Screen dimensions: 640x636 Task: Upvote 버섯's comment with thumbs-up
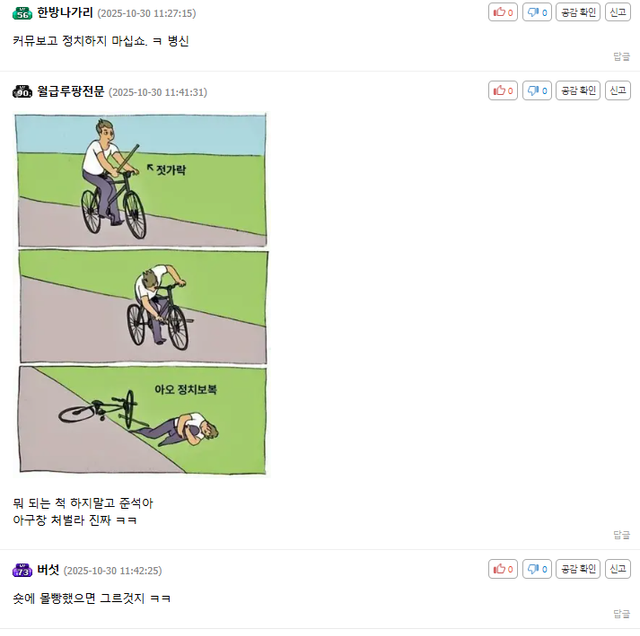click(x=503, y=569)
